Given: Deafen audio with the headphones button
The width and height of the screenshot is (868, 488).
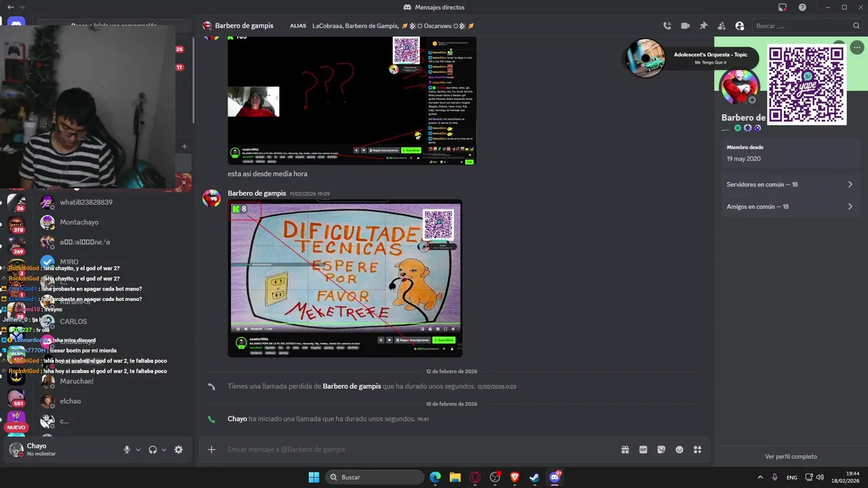Looking at the screenshot, I should tap(153, 449).
